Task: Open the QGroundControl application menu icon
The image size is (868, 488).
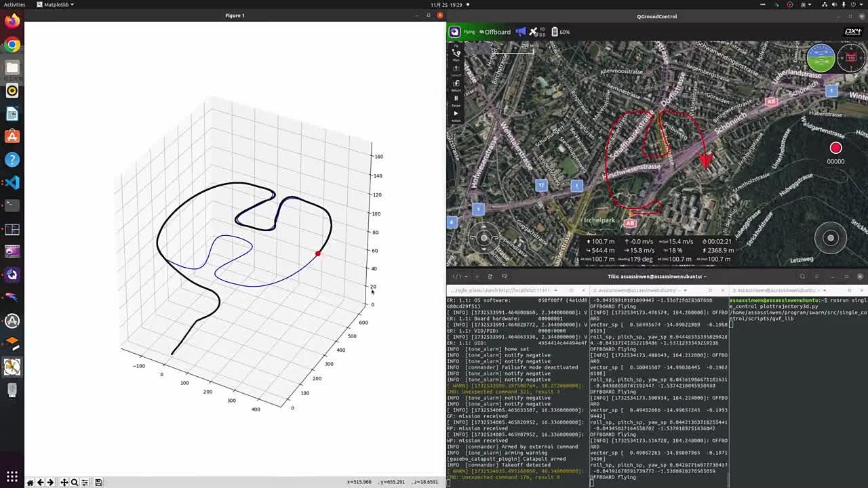Action: (454, 32)
